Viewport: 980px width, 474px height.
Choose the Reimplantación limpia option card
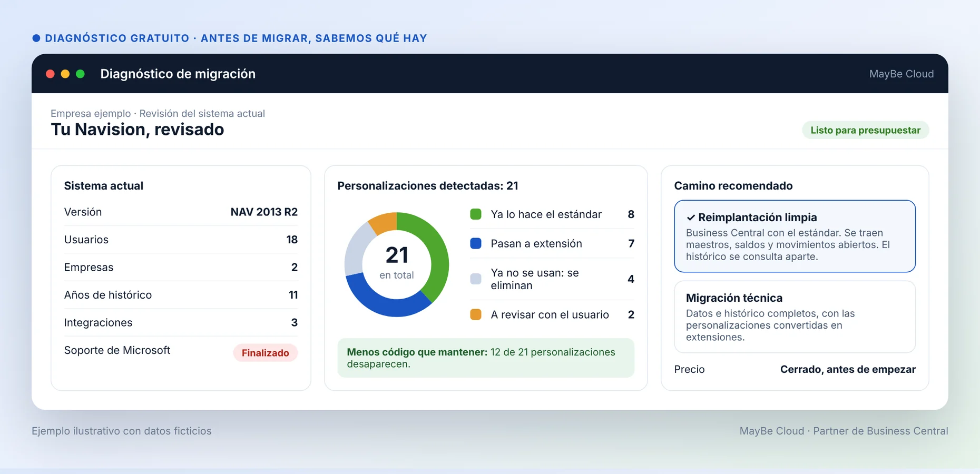tap(795, 236)
